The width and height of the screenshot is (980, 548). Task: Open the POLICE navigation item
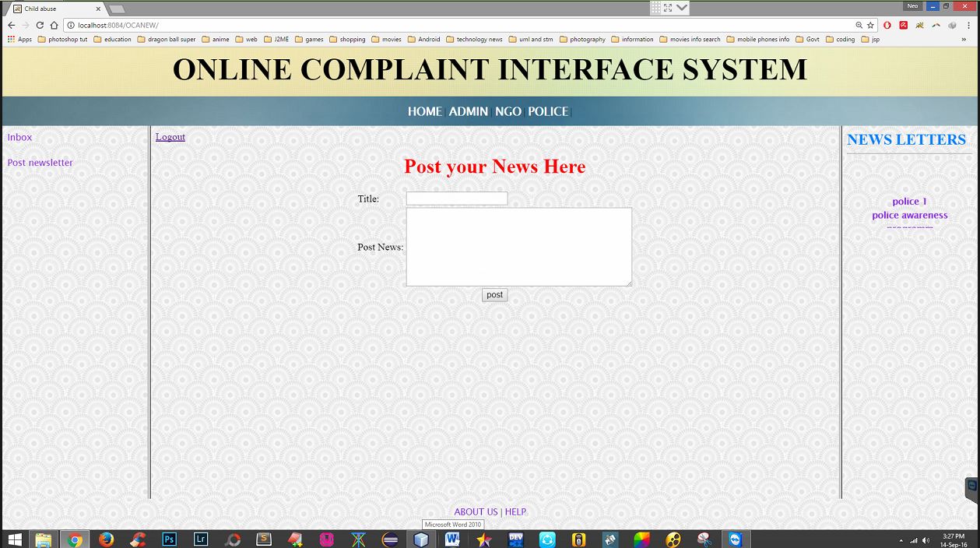click(548, 111)
